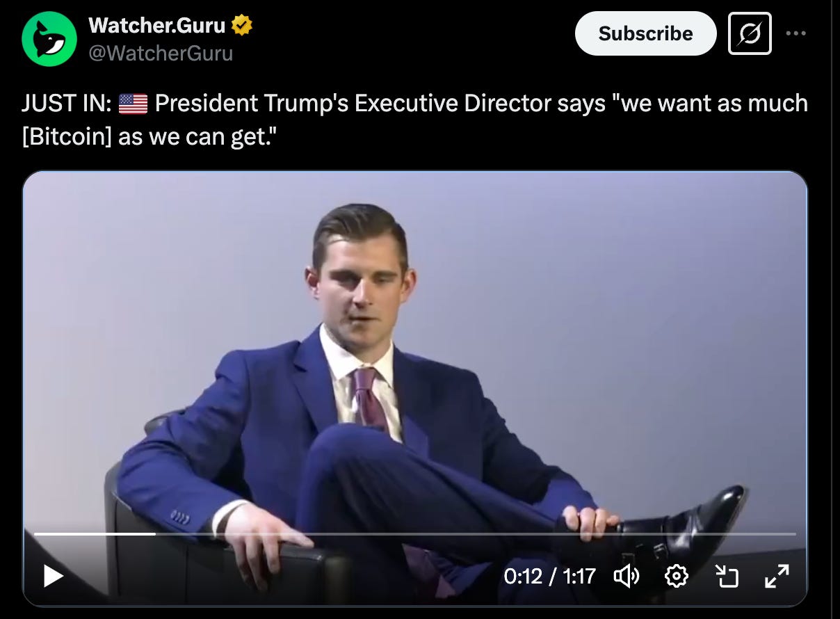The width and height of the screenshot is (840, 619).
Task: Play the video with the play button
Action: 53,576
